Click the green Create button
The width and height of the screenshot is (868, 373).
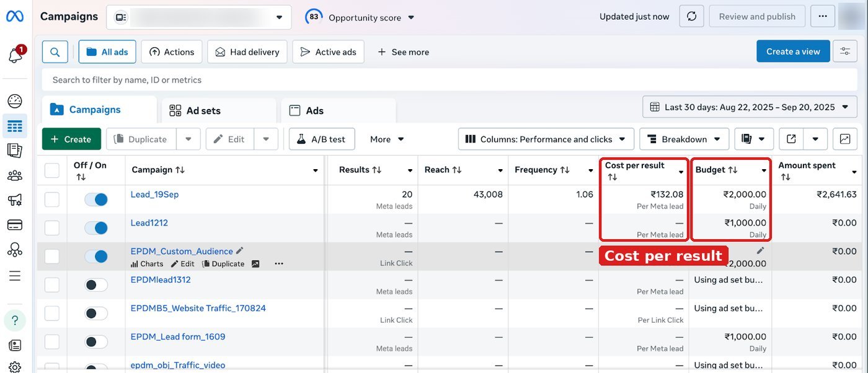(x=71, y=139)
